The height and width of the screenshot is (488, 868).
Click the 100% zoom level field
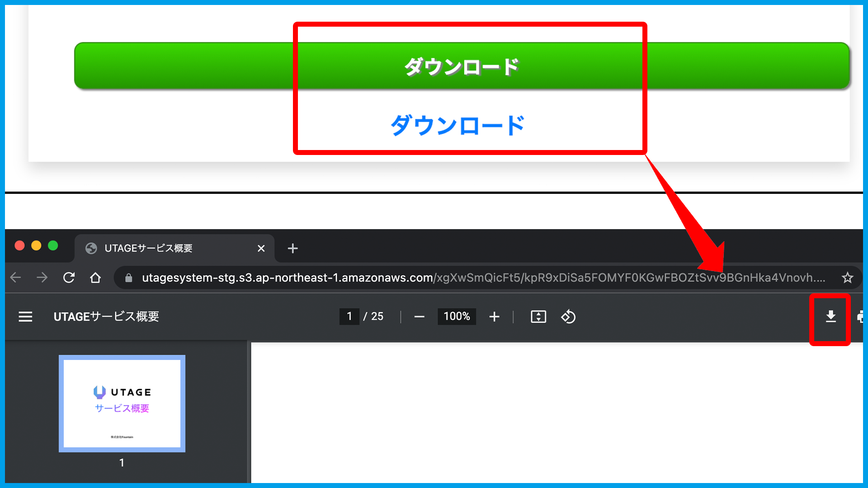[x=457, y=316]
